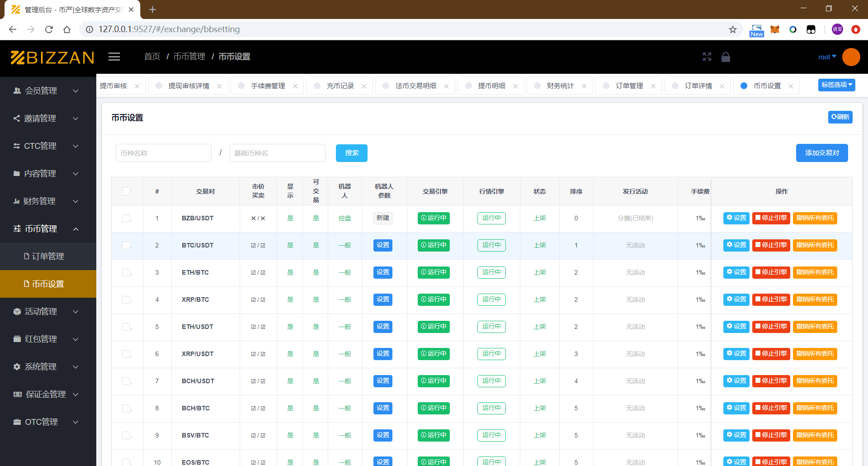The height and width of the screenshot is (466, 868).
Task: Reload the page with browser refresh icon
Action: 49,29
